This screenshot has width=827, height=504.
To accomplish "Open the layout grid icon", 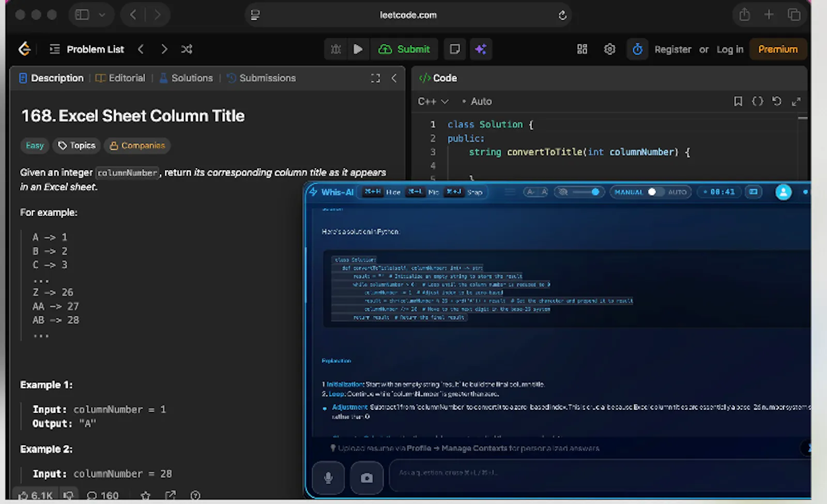I will [x=582, y=49].
